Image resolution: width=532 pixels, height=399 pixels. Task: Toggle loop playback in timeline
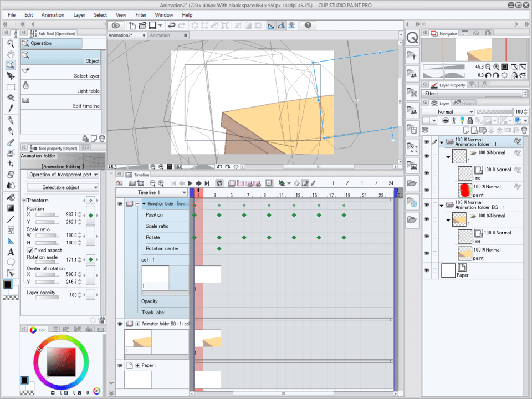click(219, 183)
